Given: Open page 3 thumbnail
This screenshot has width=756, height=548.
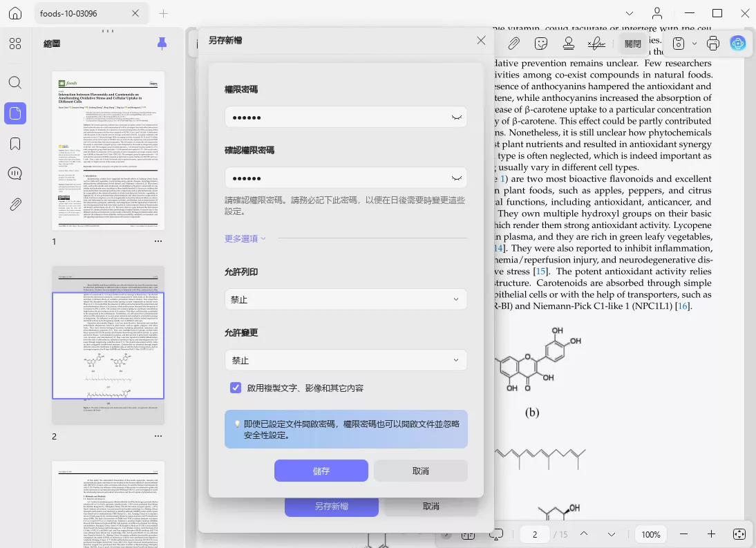Looking at the screenshot, I should tap(108, 504).
